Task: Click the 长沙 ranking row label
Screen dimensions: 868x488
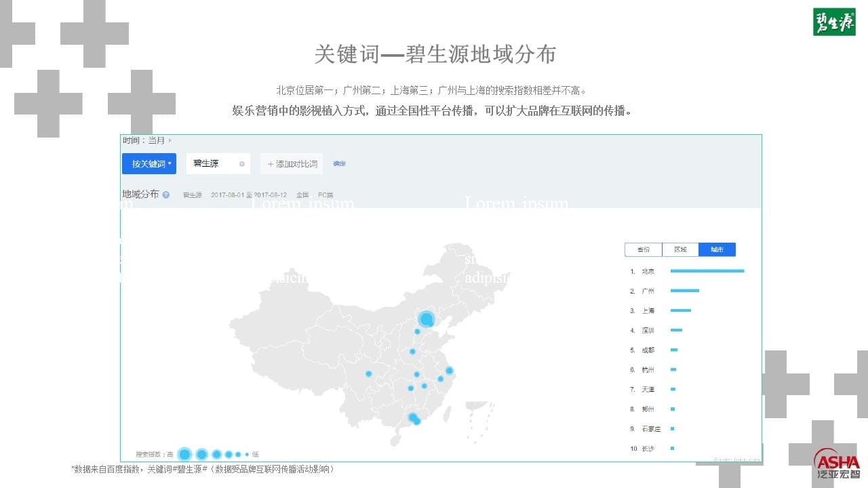Action: (648, 448)
